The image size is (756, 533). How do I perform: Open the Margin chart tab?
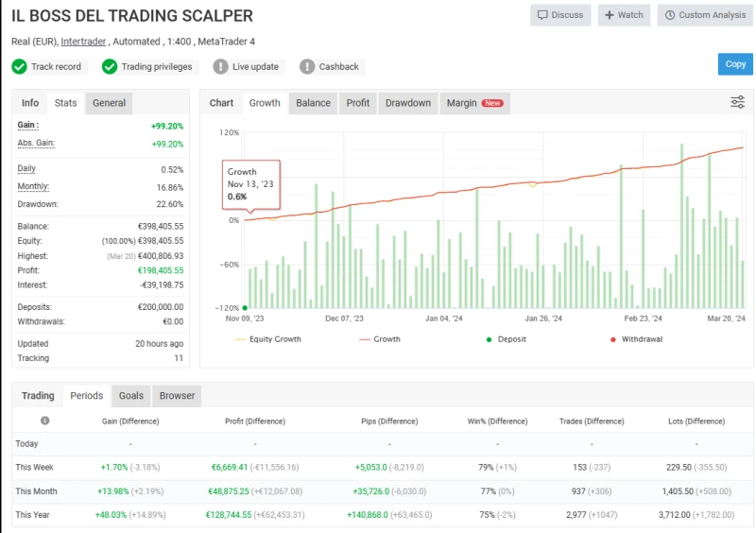tap(473, 103)
